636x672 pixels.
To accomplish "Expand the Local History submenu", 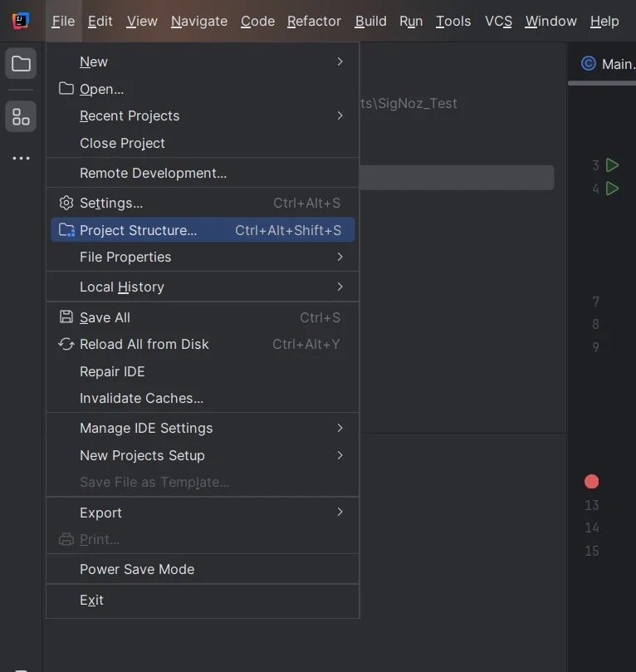I will click(x=203, y=287).
